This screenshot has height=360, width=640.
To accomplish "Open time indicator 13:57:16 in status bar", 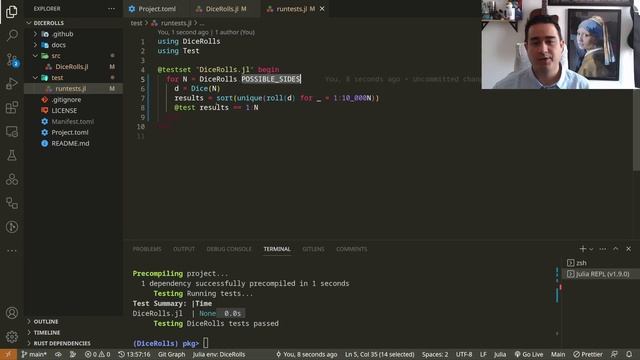I will point(134,354).
